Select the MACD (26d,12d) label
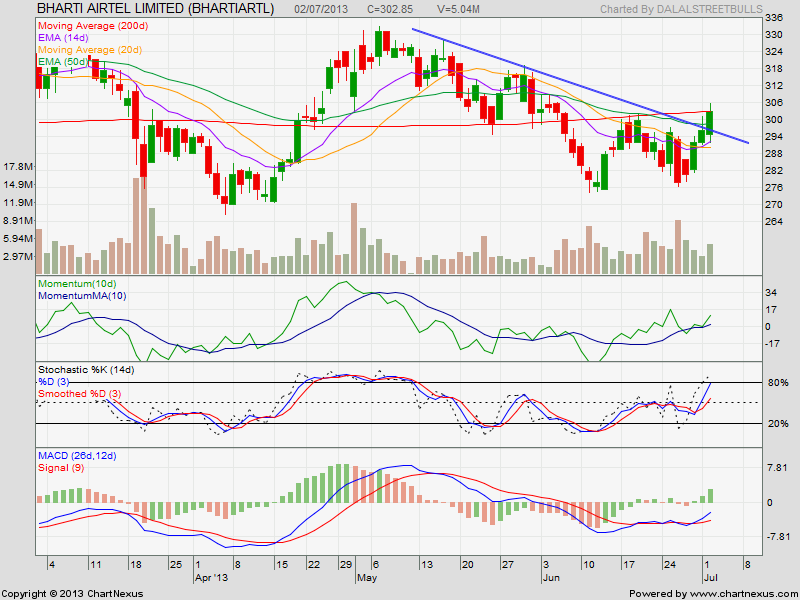Image resolution: width=800 pixels, height=600 pixels. (77, 456)
